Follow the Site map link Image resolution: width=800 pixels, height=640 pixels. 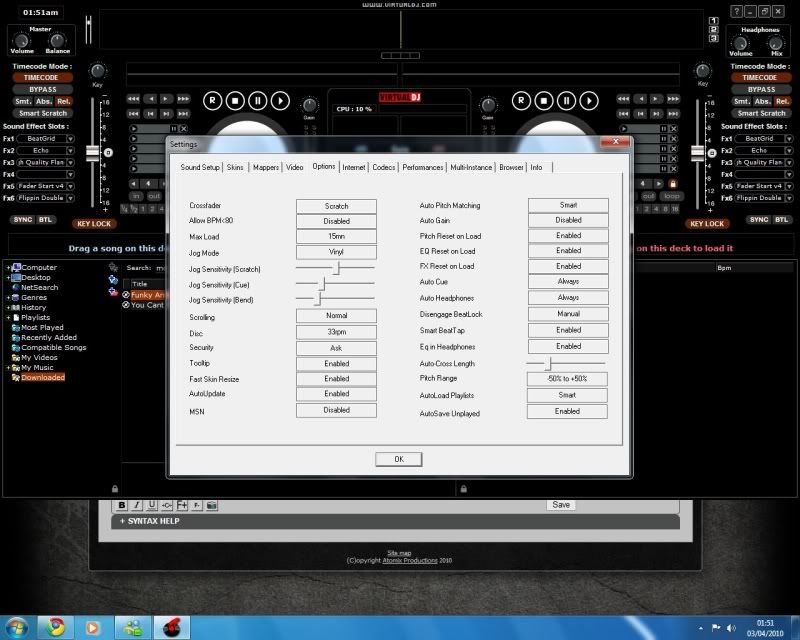click(399, 553)
